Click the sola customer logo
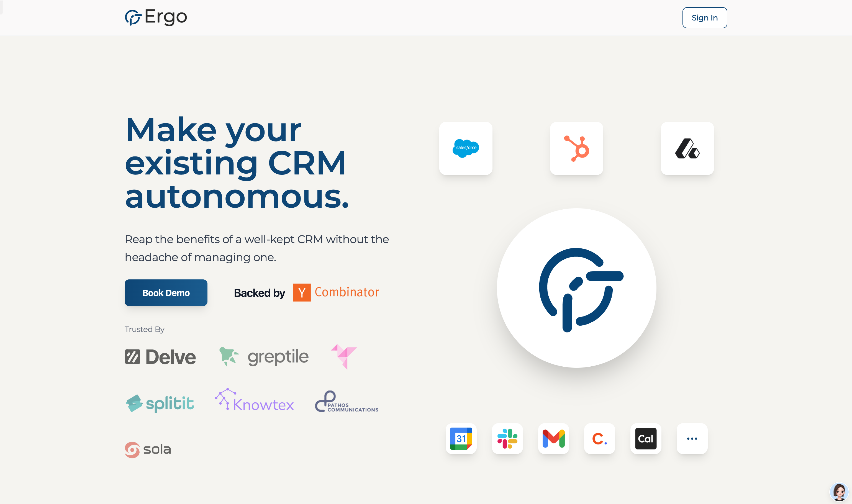This screenshot has height=504, width=852. pyautogui.click(x=148, y=450)
